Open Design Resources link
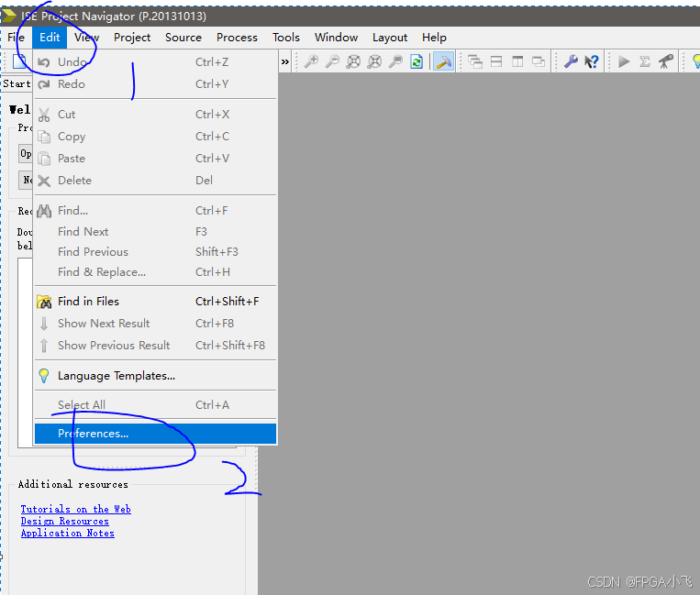 [65, 521]
